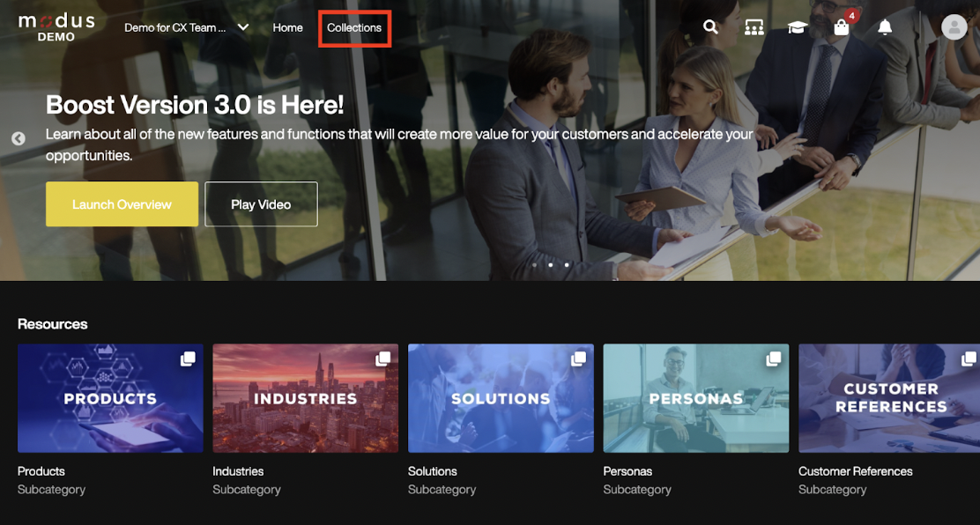Click stacked-pages icon on Products card
The image size is (980, 525).
point(188,359)
